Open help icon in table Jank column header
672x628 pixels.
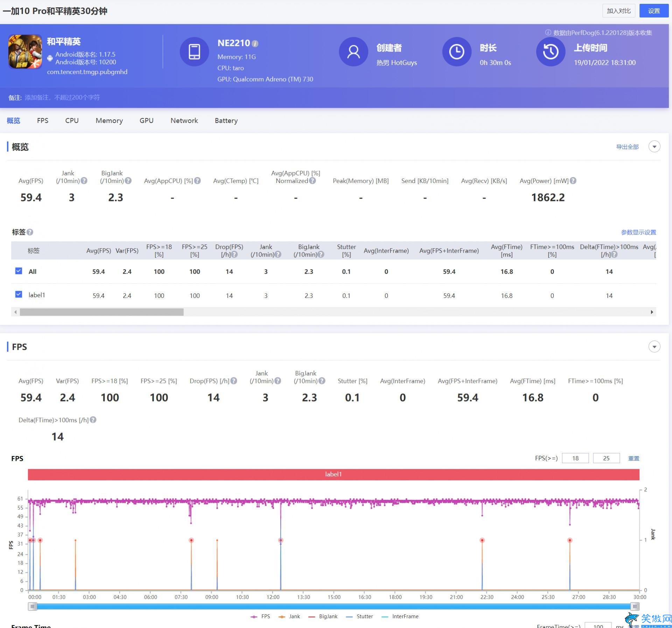pyautogui.click(x=278, y=254)
